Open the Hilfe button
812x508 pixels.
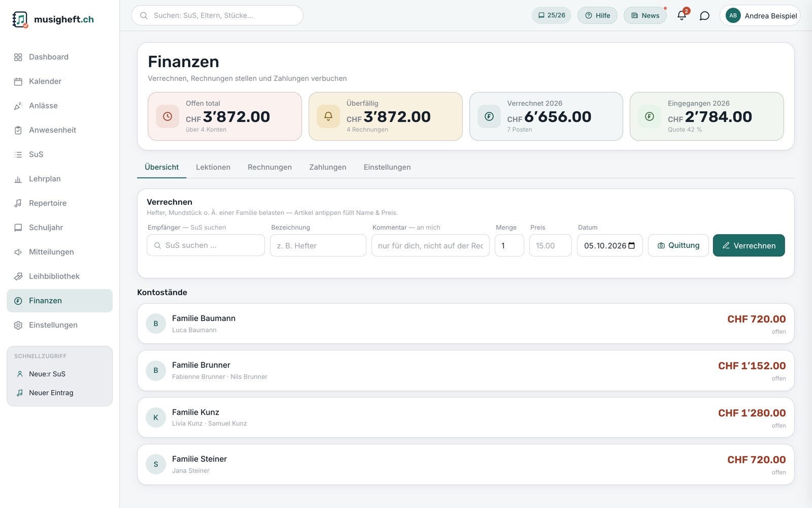[597, 16]
